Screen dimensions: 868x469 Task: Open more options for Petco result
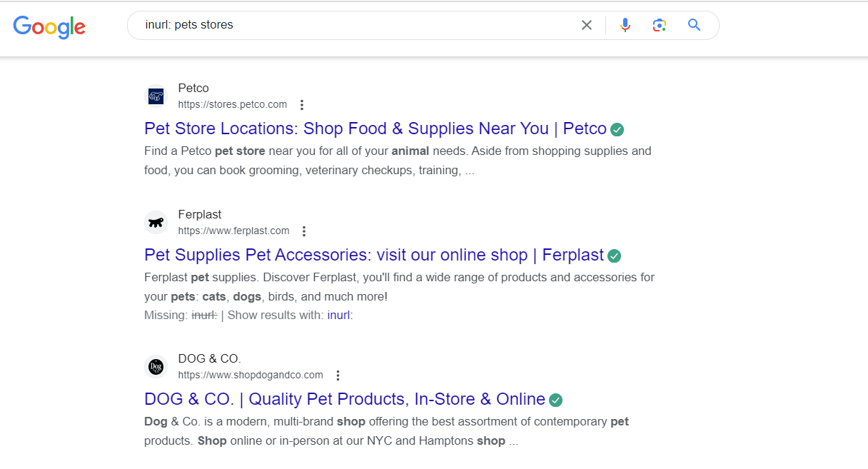(302, 105)
